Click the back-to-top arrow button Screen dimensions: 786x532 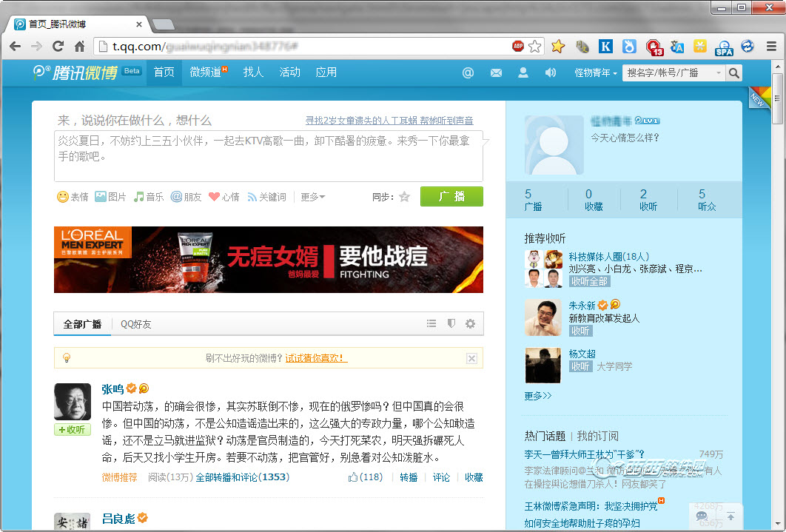tap(730, 516)
